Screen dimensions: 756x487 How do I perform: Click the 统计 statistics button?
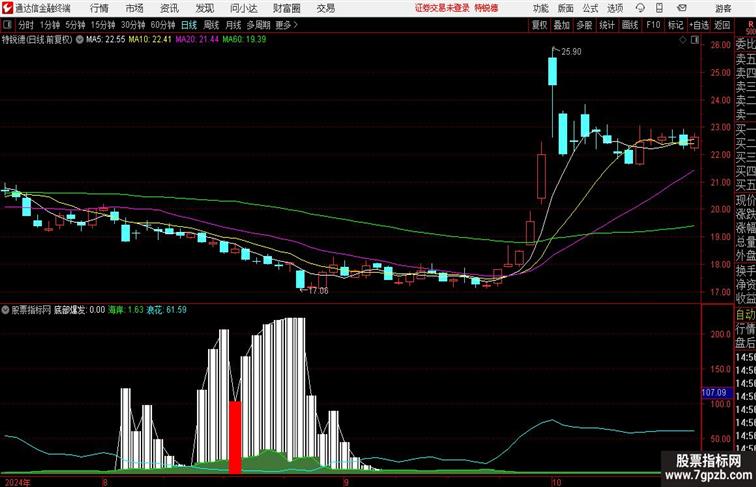coord(607,25)
